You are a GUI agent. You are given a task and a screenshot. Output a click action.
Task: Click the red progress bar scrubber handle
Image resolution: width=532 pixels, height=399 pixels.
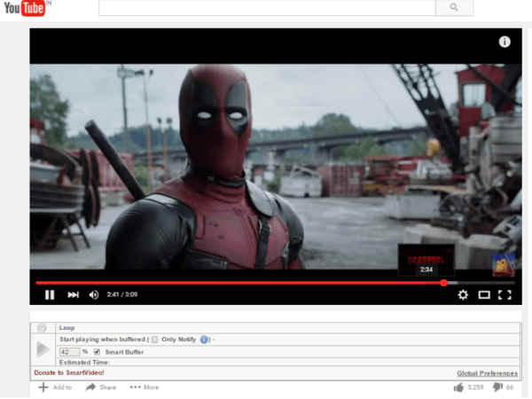tap(444, 283)
